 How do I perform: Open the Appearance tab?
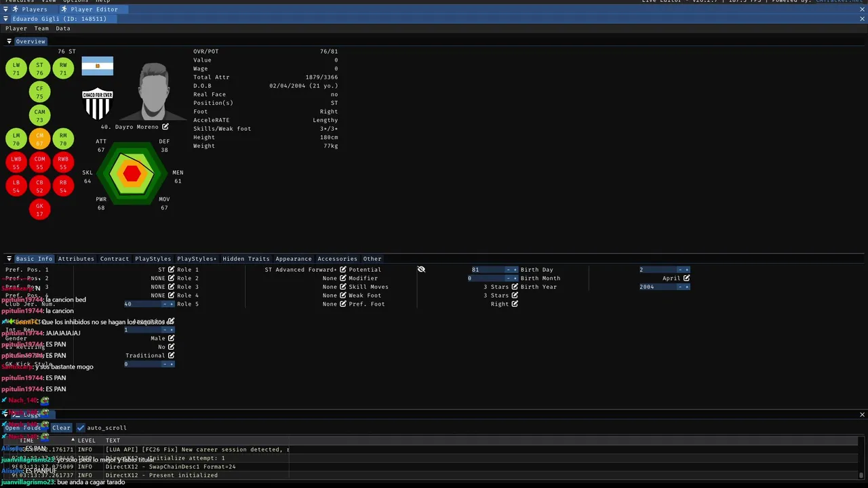pos(294,259)
